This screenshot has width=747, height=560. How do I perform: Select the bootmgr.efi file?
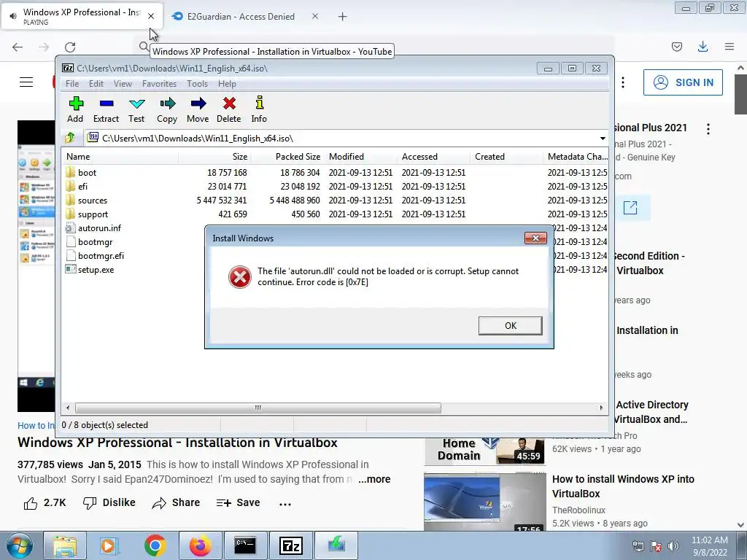[x=101, y=256]
